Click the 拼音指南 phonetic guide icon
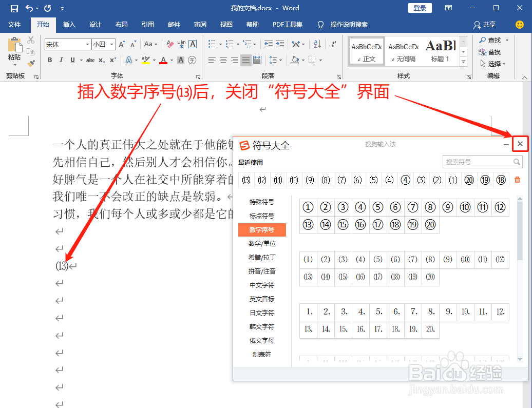Viewport: 532px width, 408px height. pyautogui.click(x=181, y=44)
